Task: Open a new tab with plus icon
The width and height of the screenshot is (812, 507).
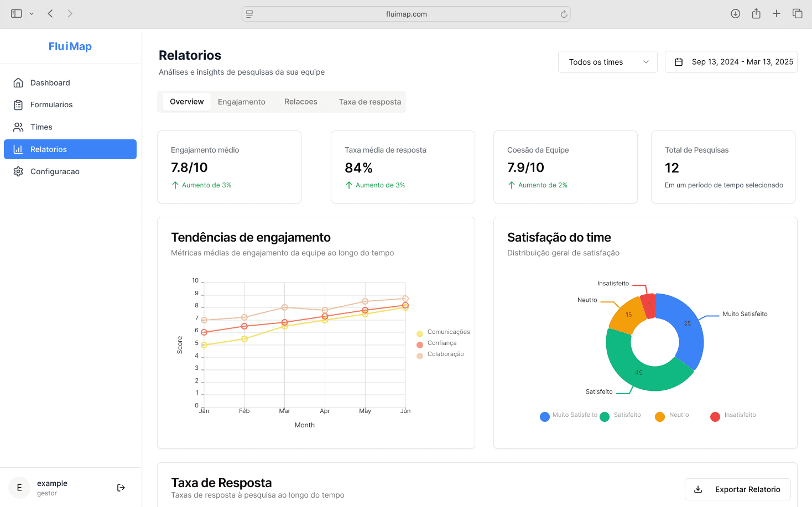Action: (x=777, y=14)
